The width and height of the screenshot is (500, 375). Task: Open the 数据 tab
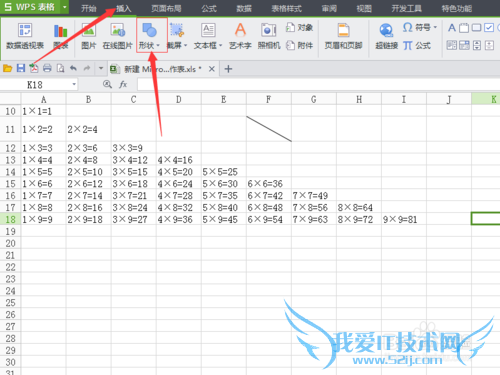click(x=244, y=8)
